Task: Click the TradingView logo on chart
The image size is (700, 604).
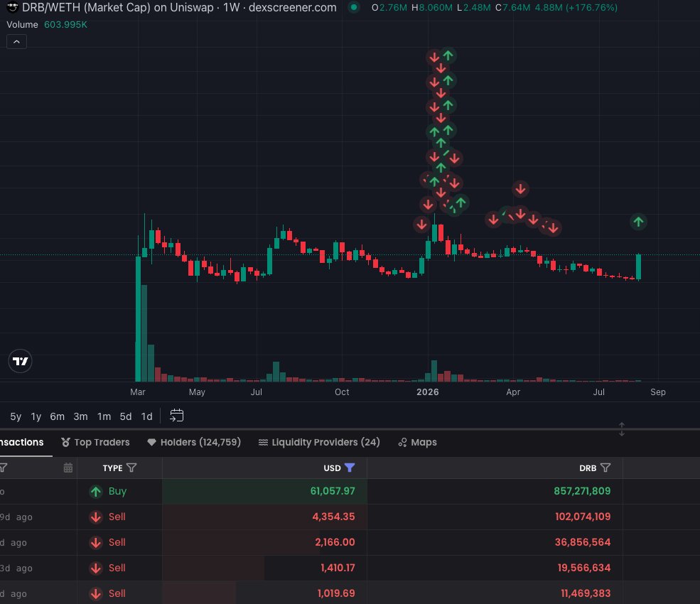Action: click(x=20, y=361)
